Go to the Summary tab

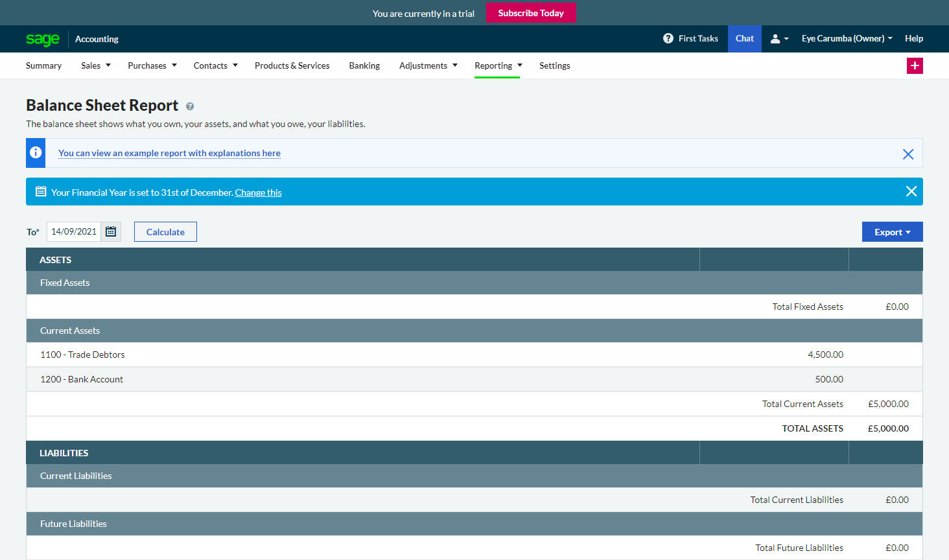coord(43,65)
